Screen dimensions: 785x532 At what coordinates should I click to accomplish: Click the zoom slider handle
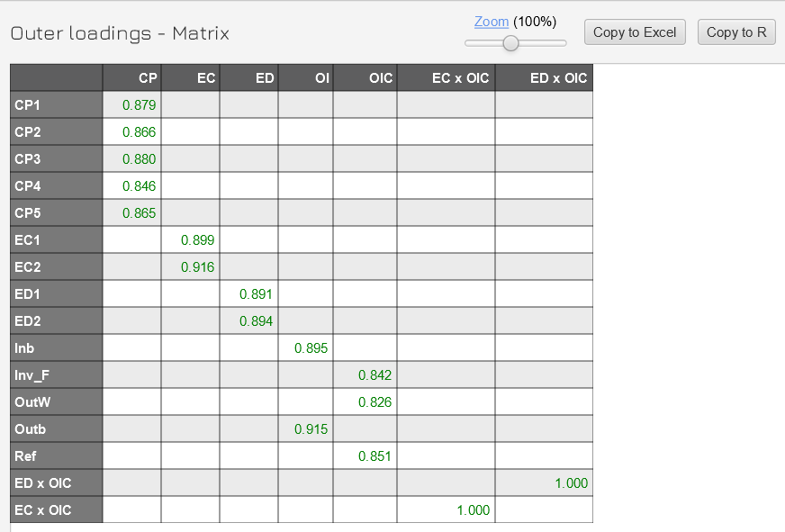pos(511,43)
